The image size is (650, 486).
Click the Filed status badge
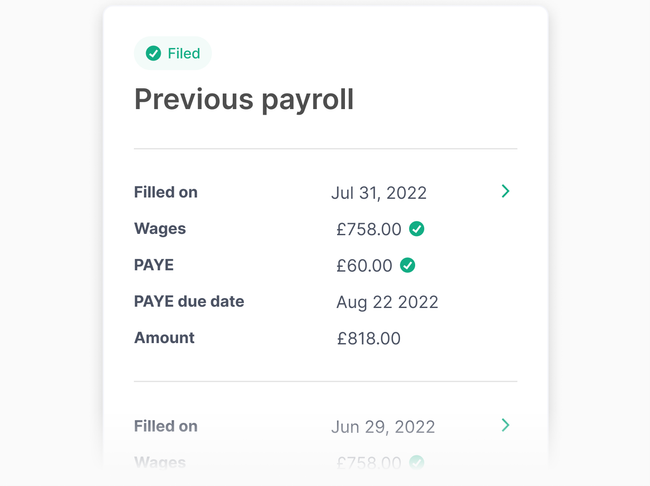[x=173, y=53]
